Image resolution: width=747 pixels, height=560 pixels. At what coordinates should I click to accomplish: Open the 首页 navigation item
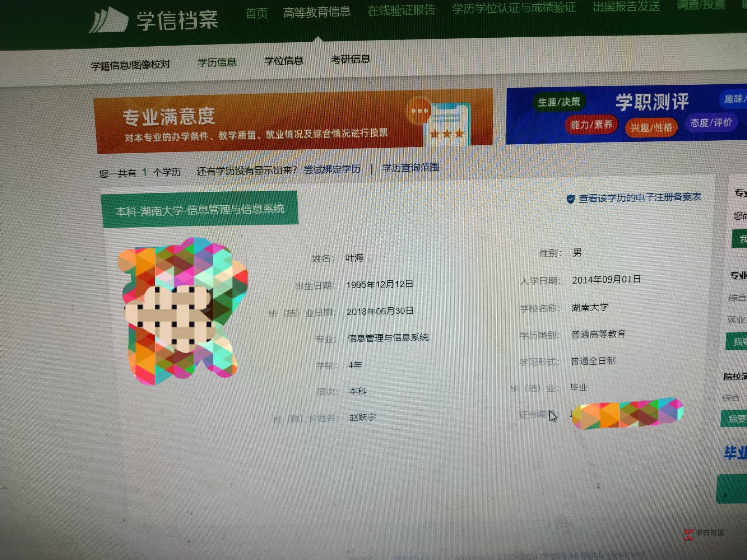256,14
